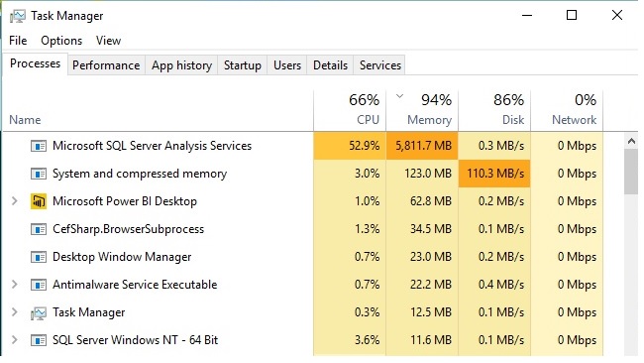The height and width of the screenshot is (363, 644).
Task: Click the 11.6 MB memory cell
Action: point(422,340)
